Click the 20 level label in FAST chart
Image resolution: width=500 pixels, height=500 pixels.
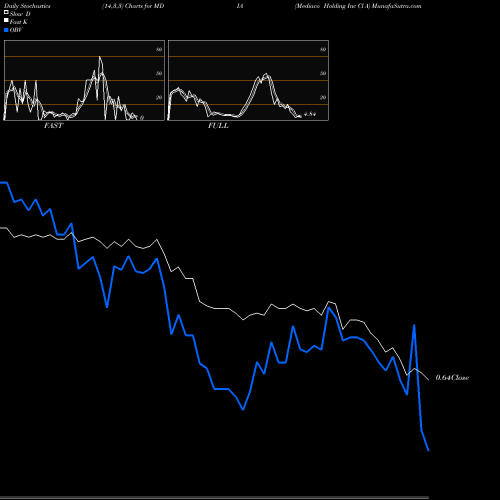[x=159, y=97]
